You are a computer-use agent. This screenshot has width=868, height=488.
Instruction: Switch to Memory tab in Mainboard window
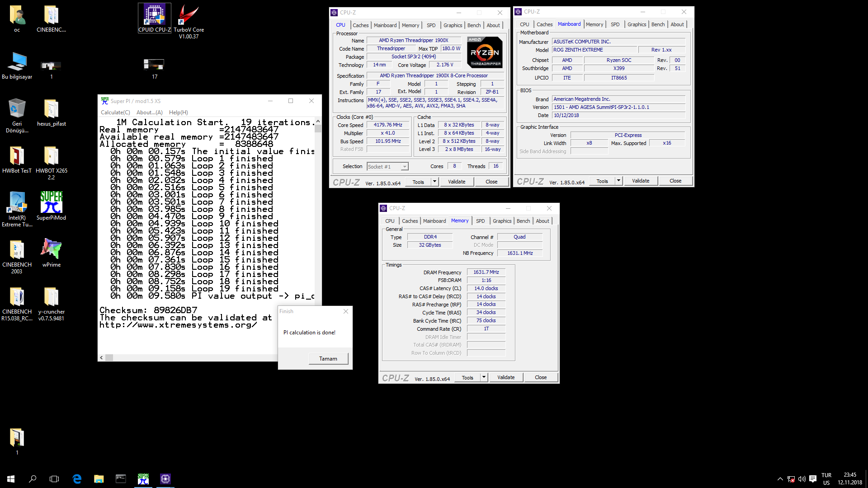594,24
